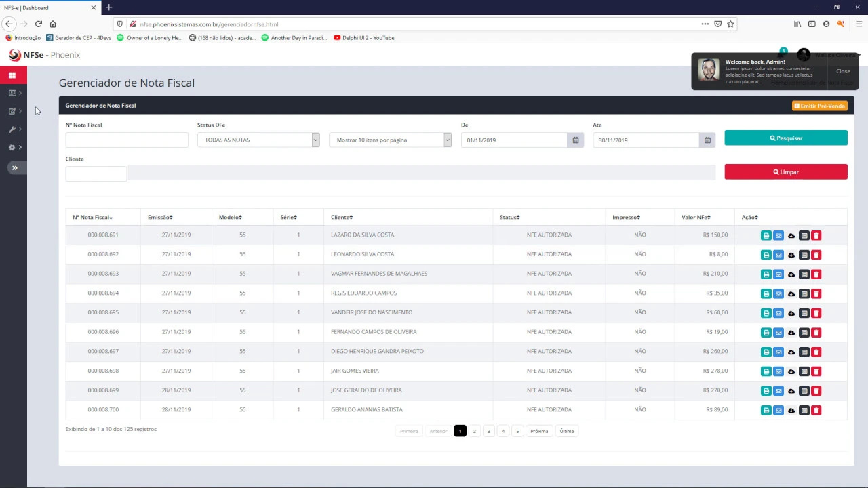This screenshot has height=488, width=868.
Task: Open the dashboard grid icon in sidebar
Action: click(x=12, y=75)
